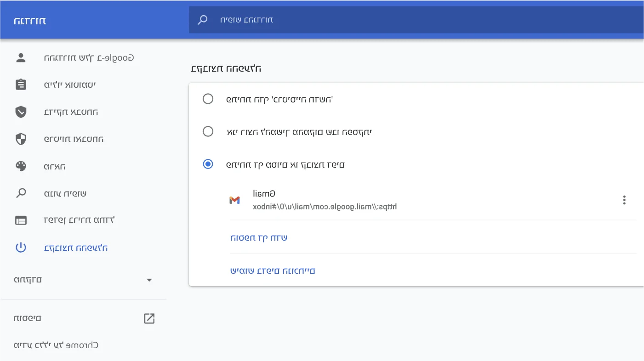Click the Default browser window icon

pos(21,220)
